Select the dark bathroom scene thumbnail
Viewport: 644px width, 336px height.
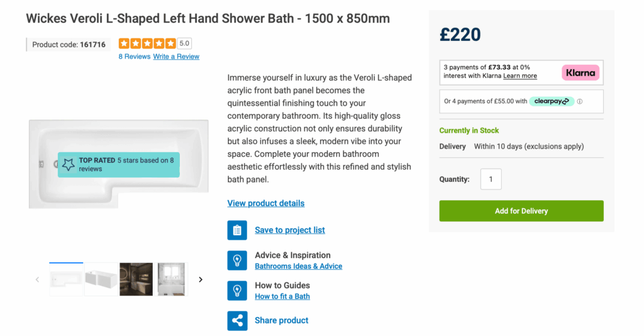(x=136, y=279)
